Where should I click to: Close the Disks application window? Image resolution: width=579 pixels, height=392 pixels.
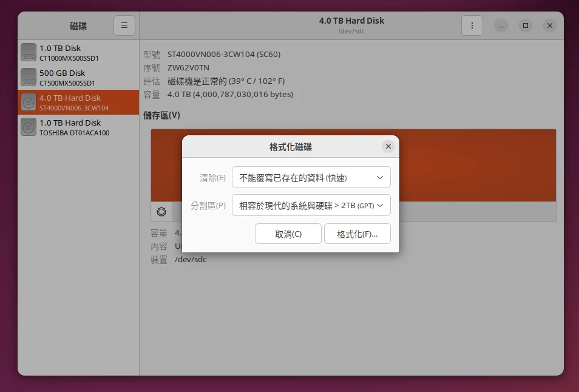pos(549,25)
